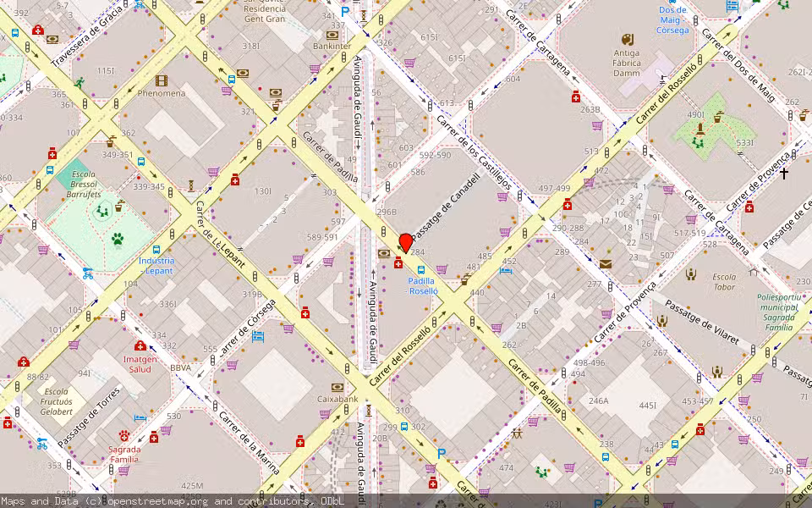Click the Residència Gent Gran label
This screenshot has width=812, height=508.
[x=265, y=14]
